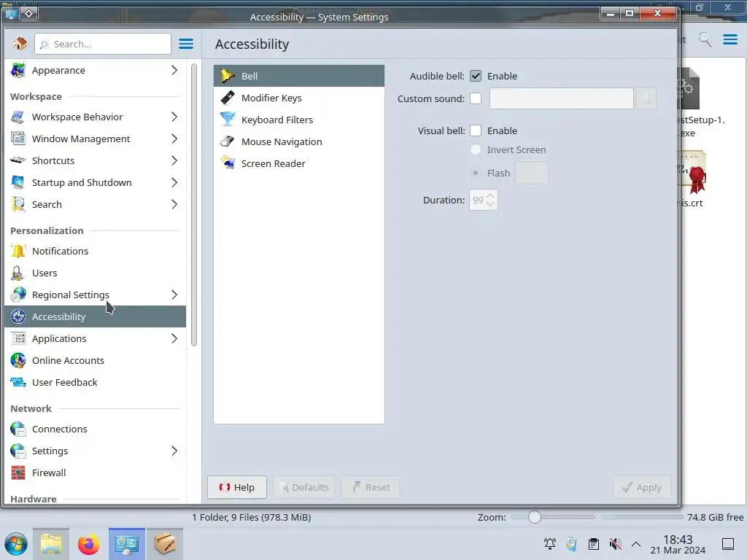The width and height of the screenshot is (747, 560).
Task: Click the Zoom slider handle in the file manager
Action: tap(535, 517)
